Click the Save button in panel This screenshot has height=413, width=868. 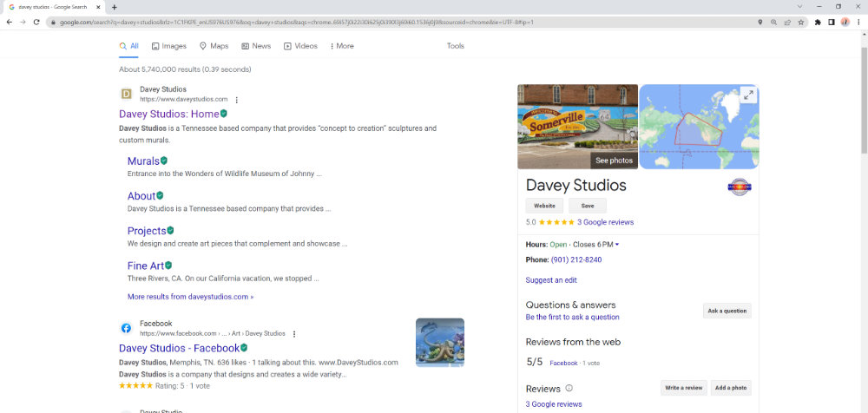point(588,206)
